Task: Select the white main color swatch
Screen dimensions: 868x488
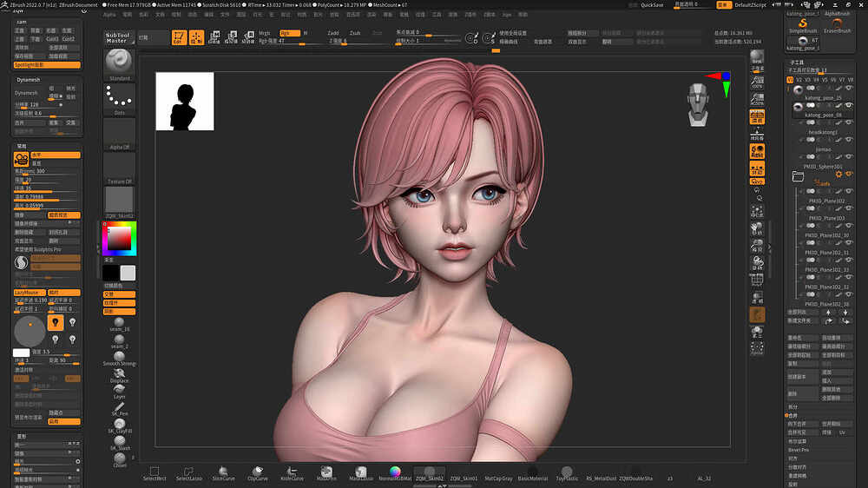Action: pos(128,273)
